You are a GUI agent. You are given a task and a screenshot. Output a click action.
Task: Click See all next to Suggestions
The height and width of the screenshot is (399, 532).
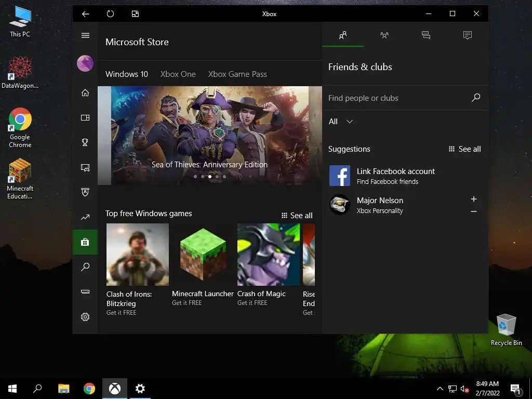click(x=464, y=149)
